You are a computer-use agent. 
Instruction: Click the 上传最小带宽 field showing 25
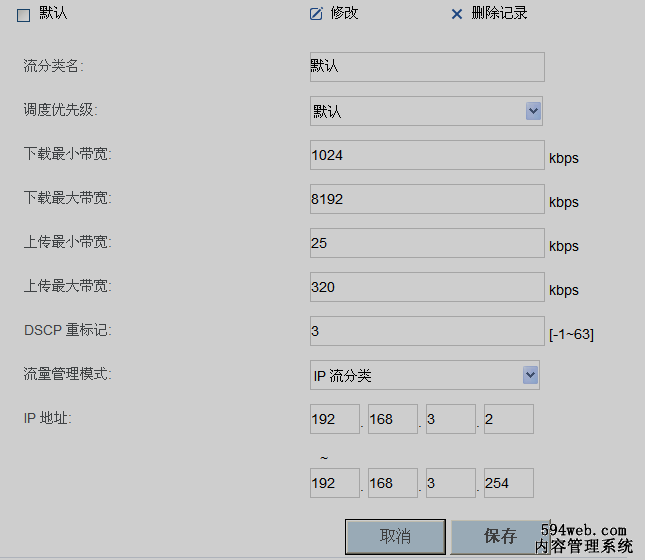pyautogui.click(x=427, y=243)
